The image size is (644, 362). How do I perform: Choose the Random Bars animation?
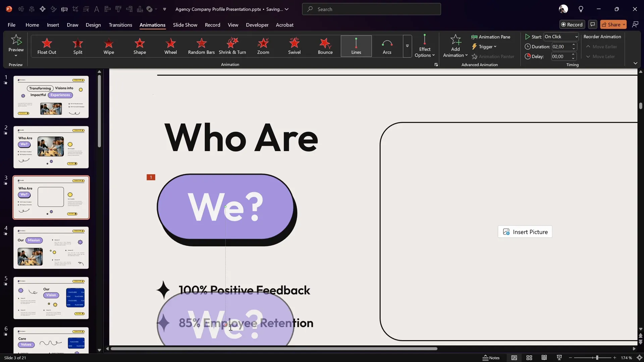[x=201, y=46]
